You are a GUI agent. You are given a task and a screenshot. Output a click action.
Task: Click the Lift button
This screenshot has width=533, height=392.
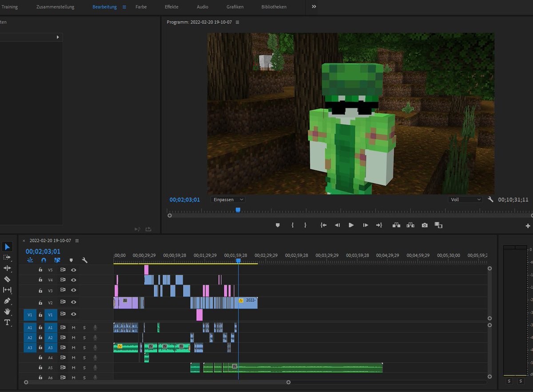coord(396,225)
